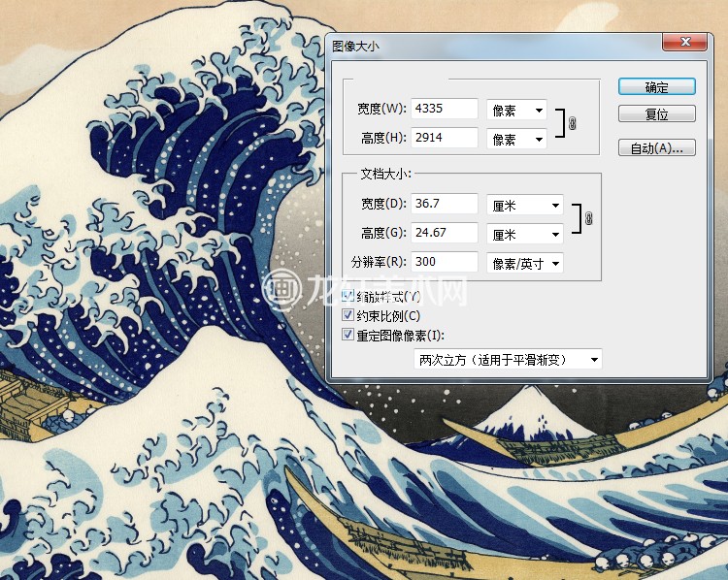Close the 图像大小 dialog
This screenshot has width=728, height=580.
point(685,42)
